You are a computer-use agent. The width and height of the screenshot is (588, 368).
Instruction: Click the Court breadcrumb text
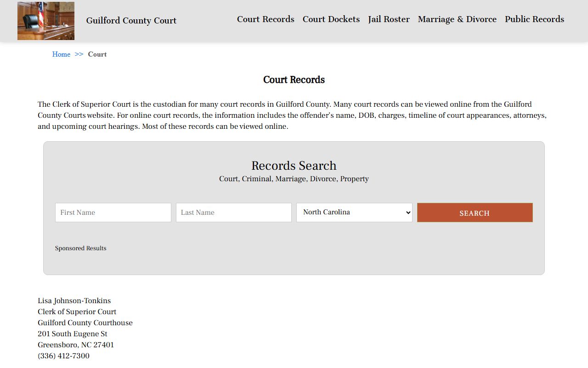[97, 54]
